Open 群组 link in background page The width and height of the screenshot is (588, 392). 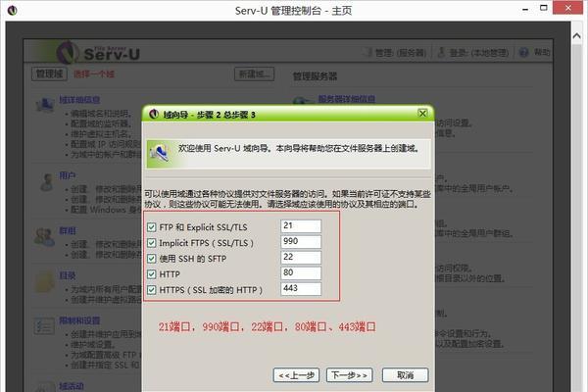coord(68,230)
